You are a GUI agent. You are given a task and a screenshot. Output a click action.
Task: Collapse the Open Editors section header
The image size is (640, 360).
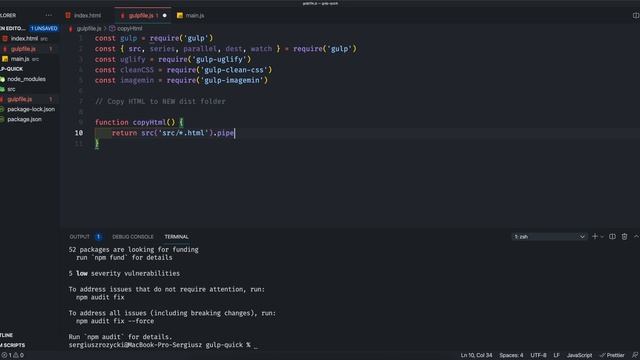(x=13, y=29)
